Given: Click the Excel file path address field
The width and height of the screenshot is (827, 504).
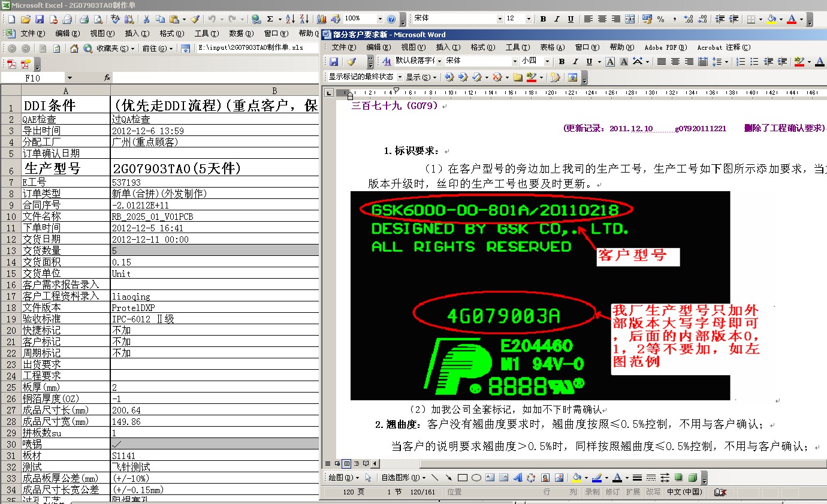Looking at the screenshot, I should coord(256,49).
